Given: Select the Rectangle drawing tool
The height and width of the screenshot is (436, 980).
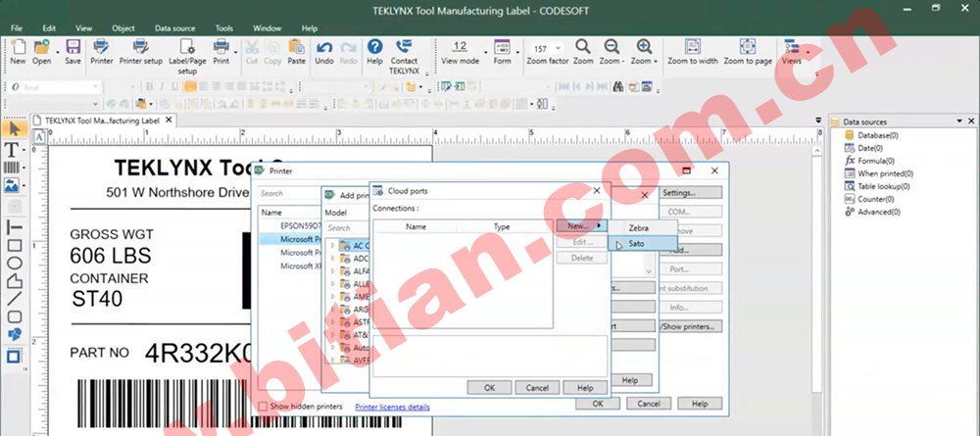Looking at the screenshot, I should (15, 246).
